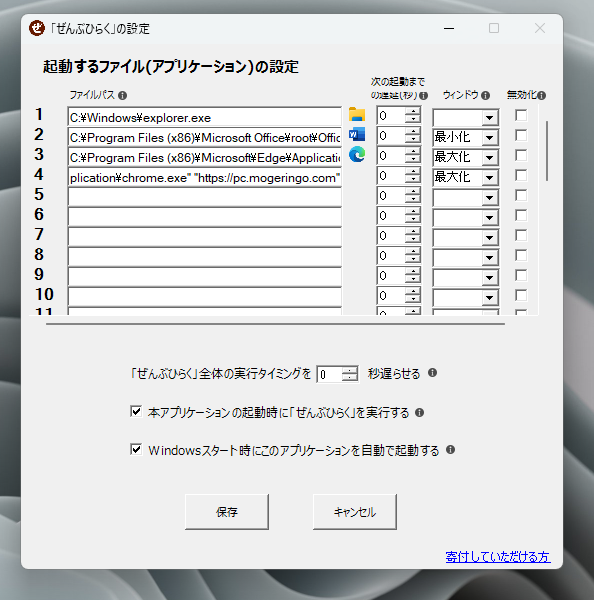The width and height of the screenshot is (594, 600).
Task: Open the 最大化 window dropdown in row 4
Action: 490,178
